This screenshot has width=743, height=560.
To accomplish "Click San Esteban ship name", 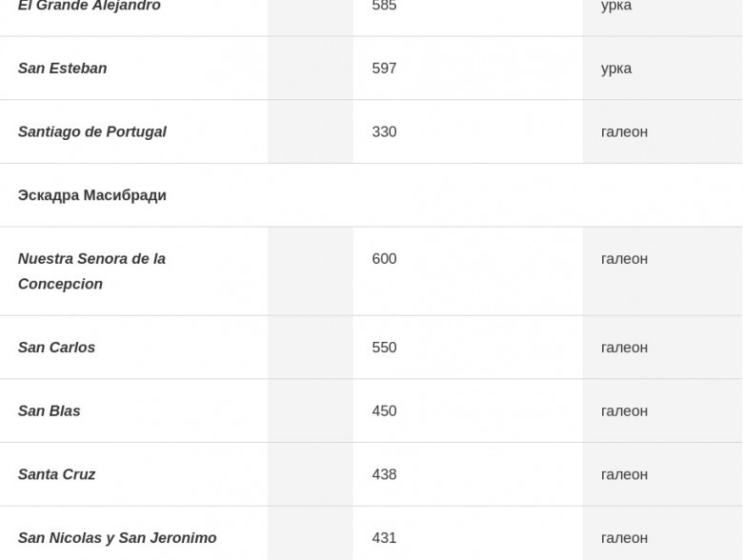I will [x=63, y=69].
